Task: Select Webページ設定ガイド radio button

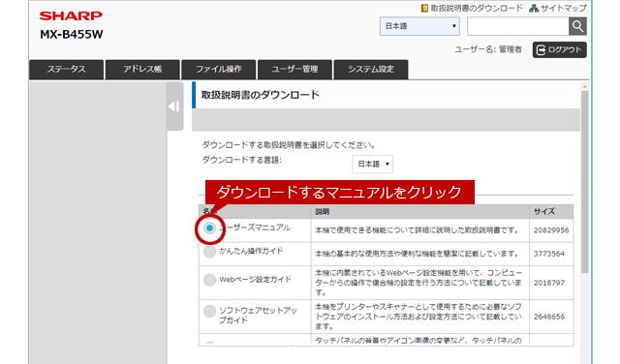Action: coord(209,280)
